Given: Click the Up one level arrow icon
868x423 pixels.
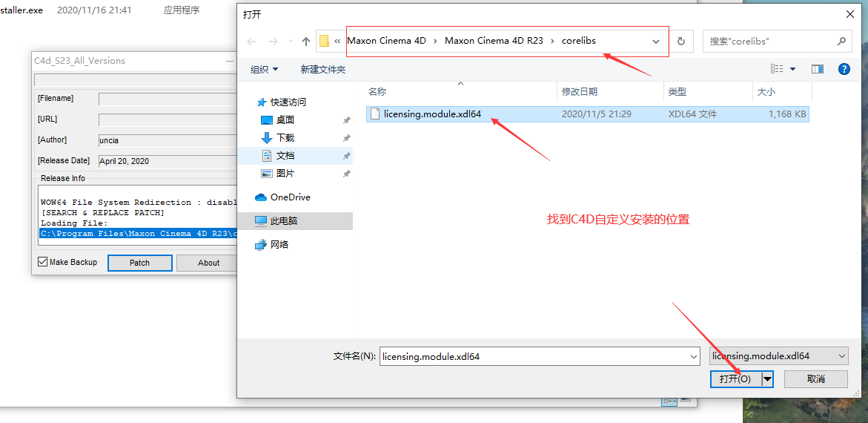Looking at the screenshot, I should coord(306,41).
